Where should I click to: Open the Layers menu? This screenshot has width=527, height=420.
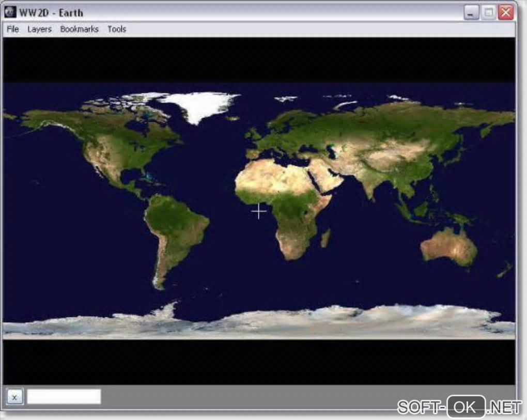(x=39, y=29)
